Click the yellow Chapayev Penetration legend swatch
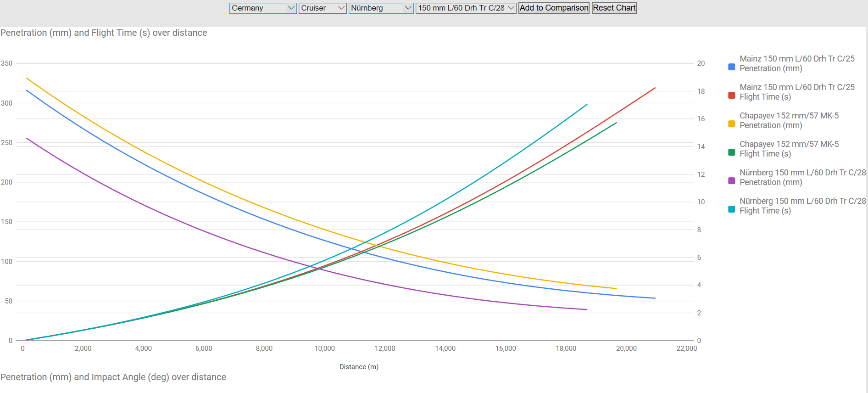This screenshot has width=868, height=393. pyautogui.click(x=732, y=124)
